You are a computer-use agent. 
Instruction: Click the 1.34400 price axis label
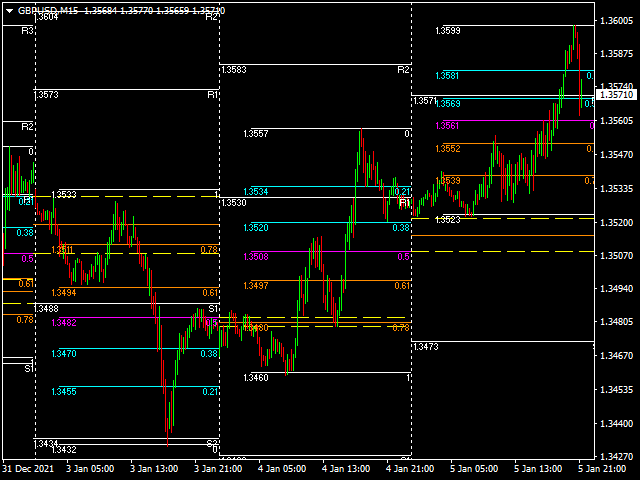coord(618,423)
